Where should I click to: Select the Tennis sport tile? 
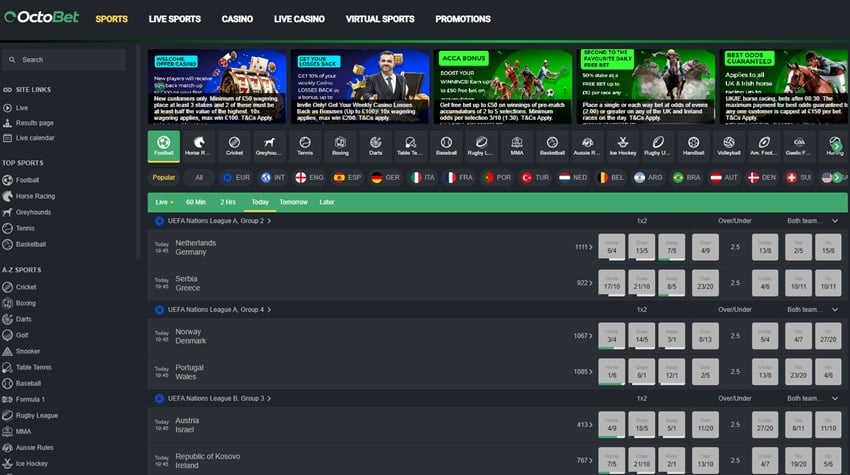(305, 146)
